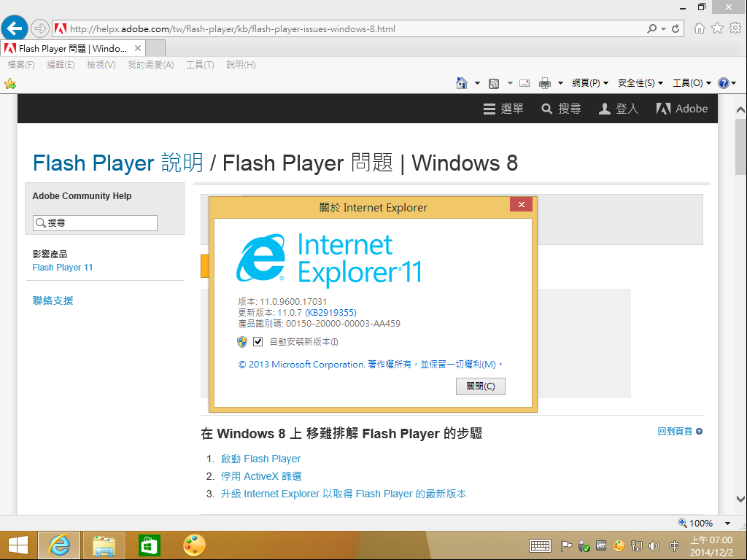Viewport: 747px width, 560px height.
Task: Open the Paint palette taskbar icon
Action: (194, 545)
